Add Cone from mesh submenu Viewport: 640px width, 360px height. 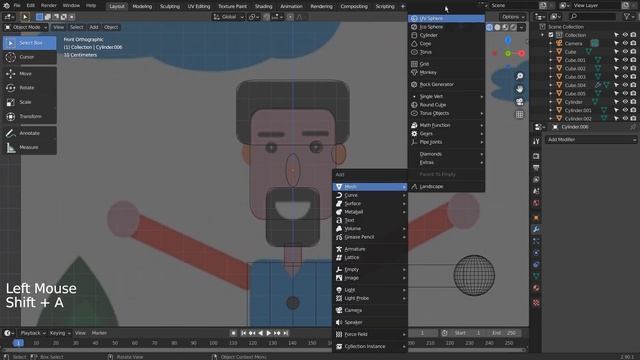446,44
